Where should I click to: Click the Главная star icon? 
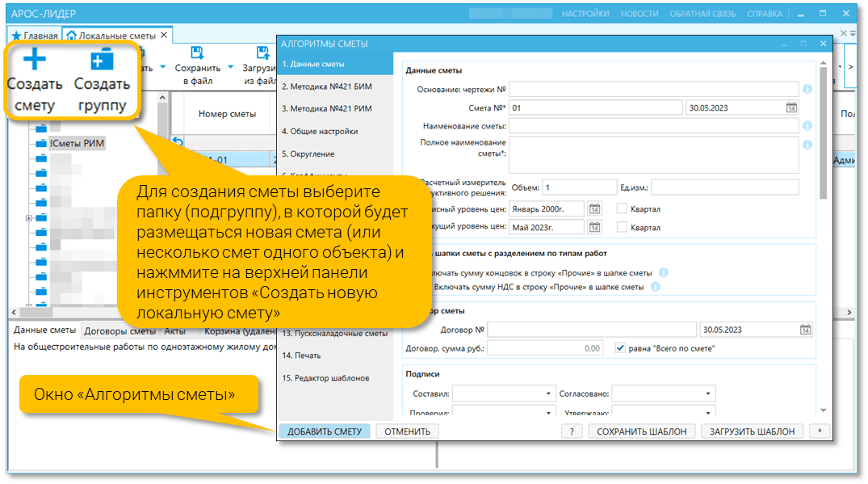click(17, 36)
